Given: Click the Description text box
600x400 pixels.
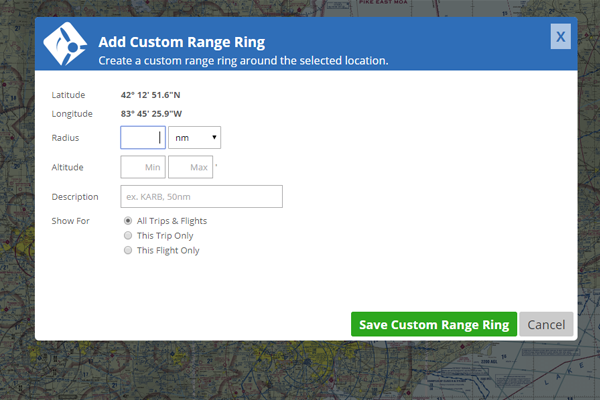Looking at the screenshot, I should pyautogui.click(x=202, y=196).
